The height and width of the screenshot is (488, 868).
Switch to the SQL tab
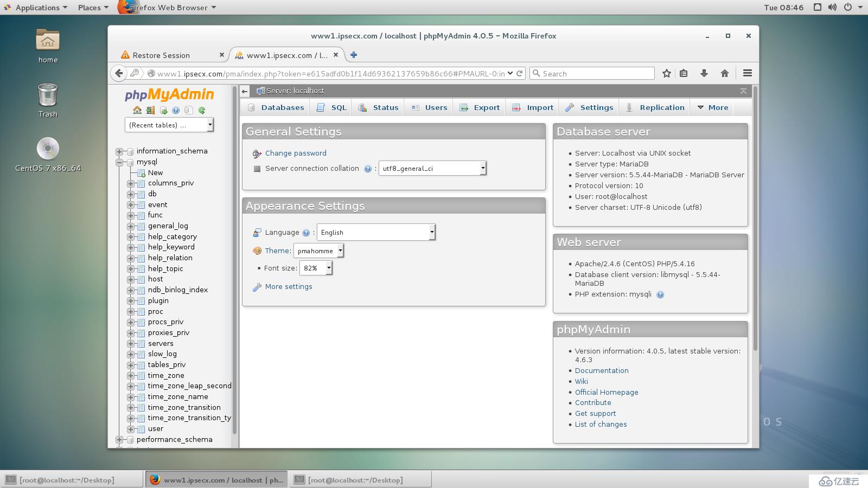point(331,107)
